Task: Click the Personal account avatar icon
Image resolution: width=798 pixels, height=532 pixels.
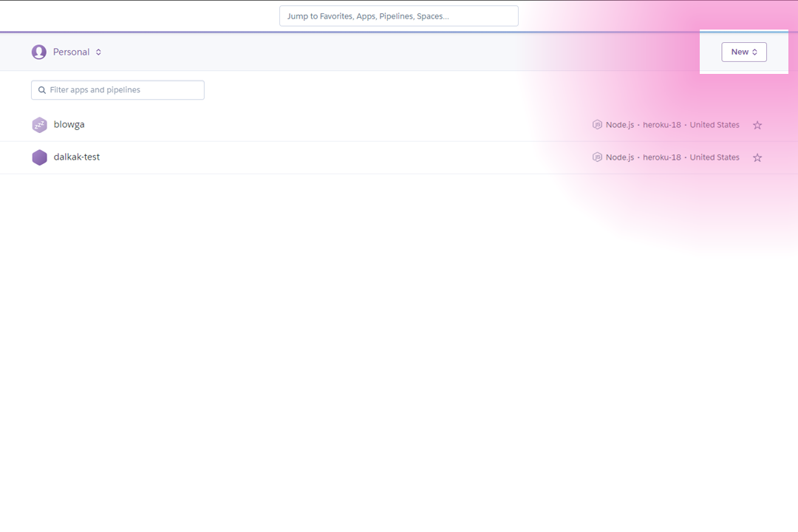Action: 39,52
